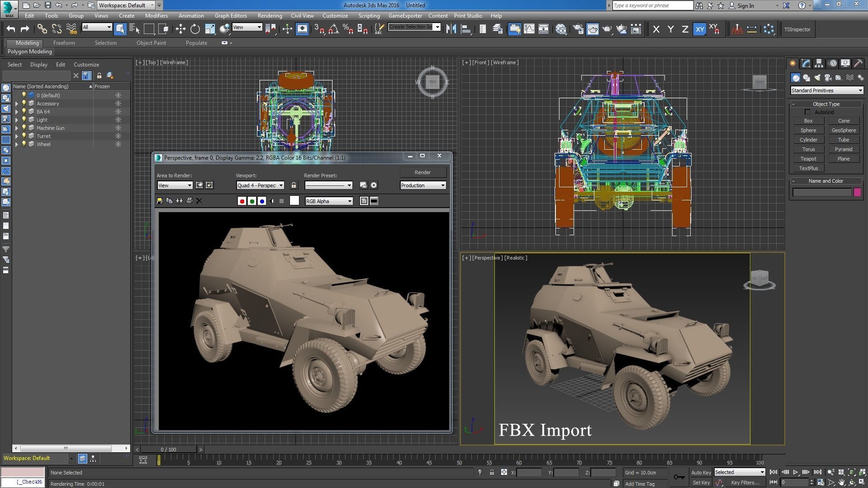868x488 pixels.
Task: Restrict to Z axis constraint
Action: pos(685,29)
